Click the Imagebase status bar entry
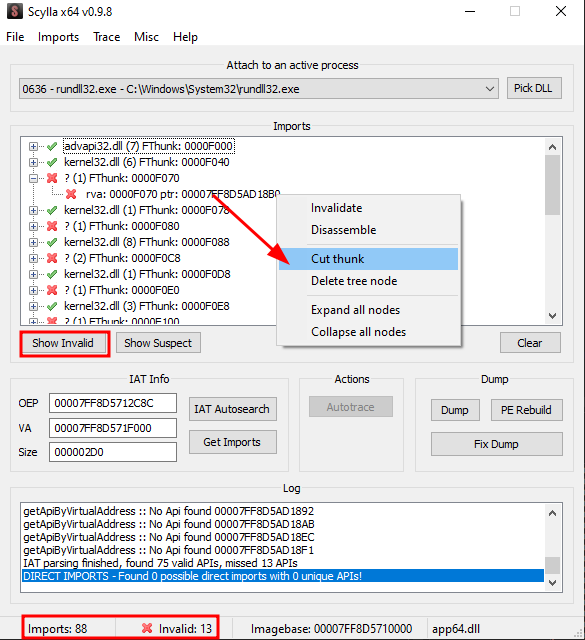Screen dimensions: 585x640 click(331, 629)
